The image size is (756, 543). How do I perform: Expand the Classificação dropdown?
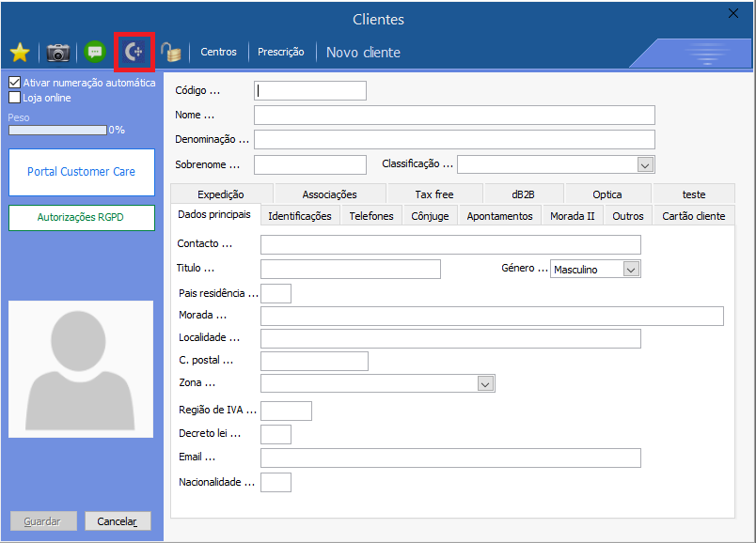tap(645, 164)
